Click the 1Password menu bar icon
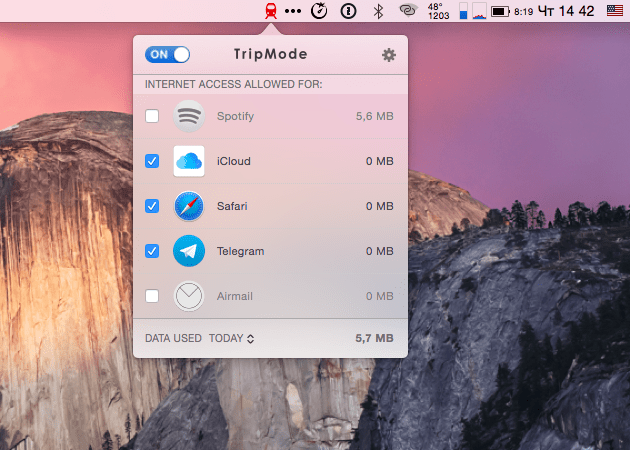Viewport: 630px width, 450px height. coord(348,11)
